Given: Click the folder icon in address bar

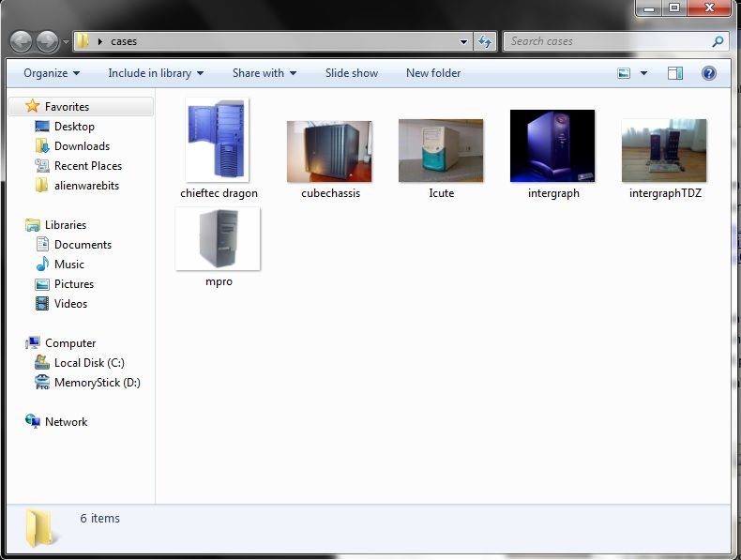Looking at the screenshot, I should 83,41.
